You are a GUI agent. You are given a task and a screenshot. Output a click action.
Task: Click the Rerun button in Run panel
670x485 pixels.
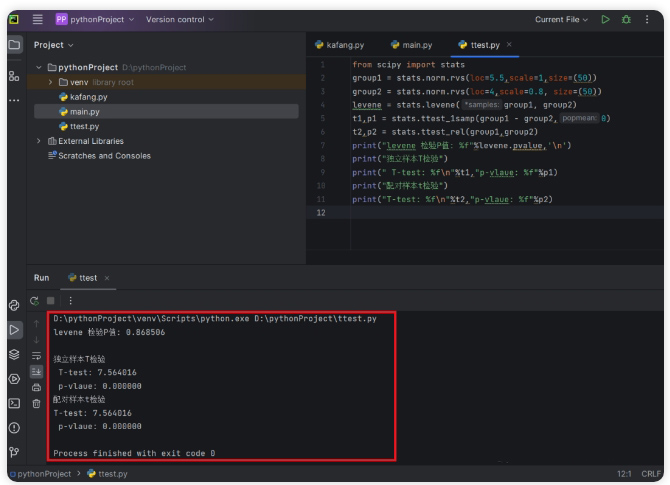tap(36, 300)
